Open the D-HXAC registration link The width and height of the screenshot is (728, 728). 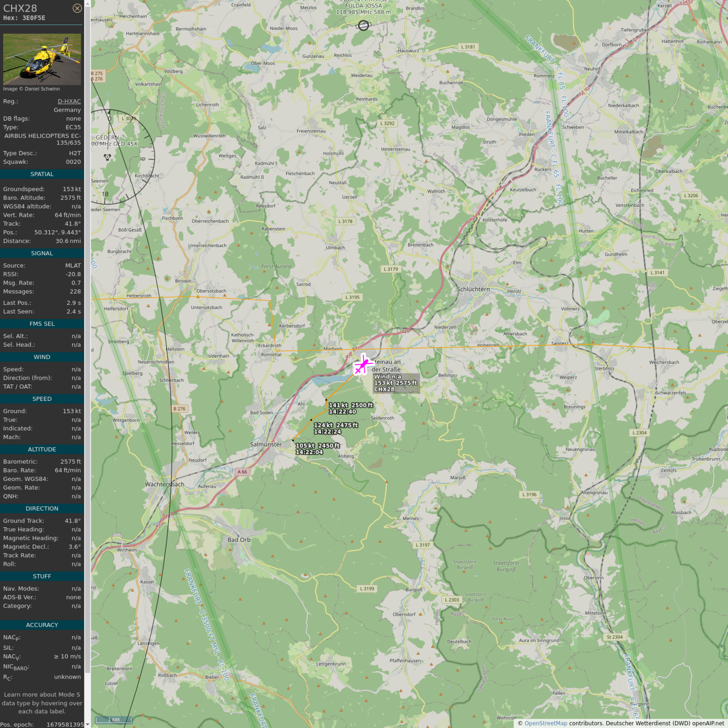pyautogui.click(x=69, y=101)
